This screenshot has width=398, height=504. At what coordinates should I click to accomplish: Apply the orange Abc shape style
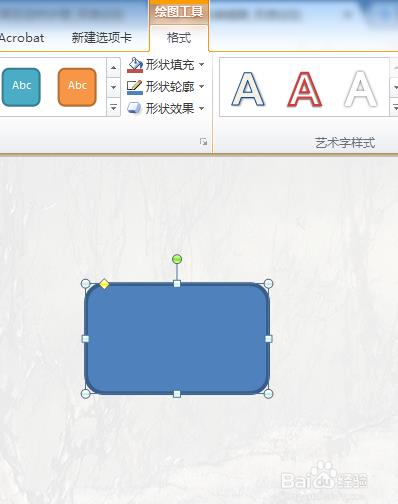click(77, 87)
